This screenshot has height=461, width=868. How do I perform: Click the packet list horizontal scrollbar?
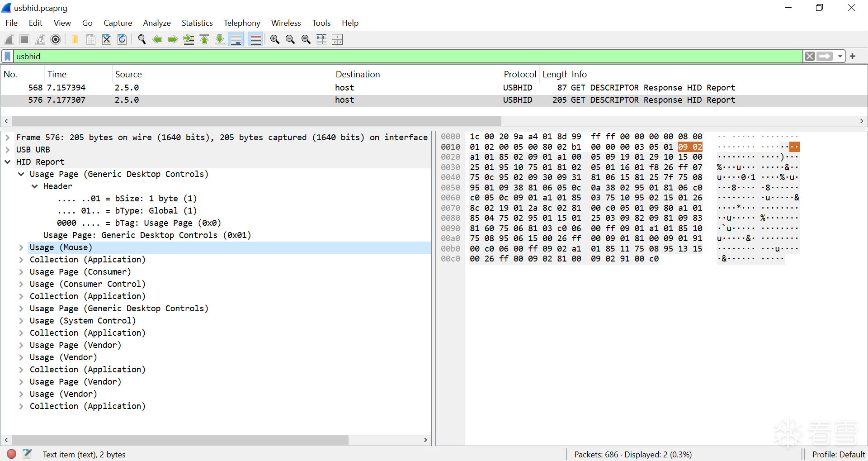coord(256,121)
